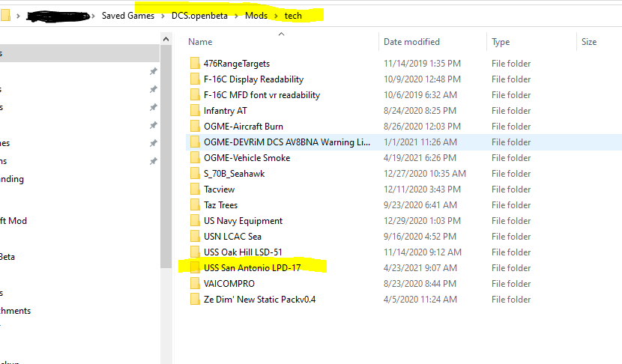
Task: Click File folder type in VAICOMPRO row
Action: [x=511, y=284]
